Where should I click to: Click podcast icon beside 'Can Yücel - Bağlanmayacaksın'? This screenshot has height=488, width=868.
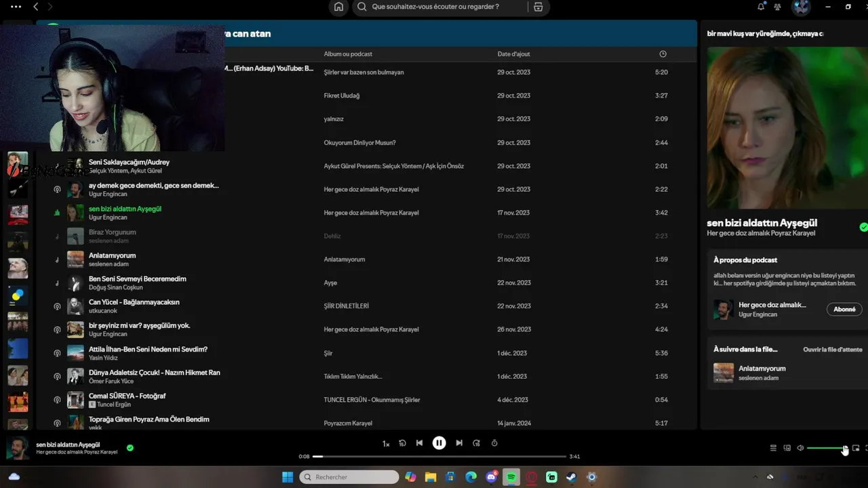coord(57,306)
